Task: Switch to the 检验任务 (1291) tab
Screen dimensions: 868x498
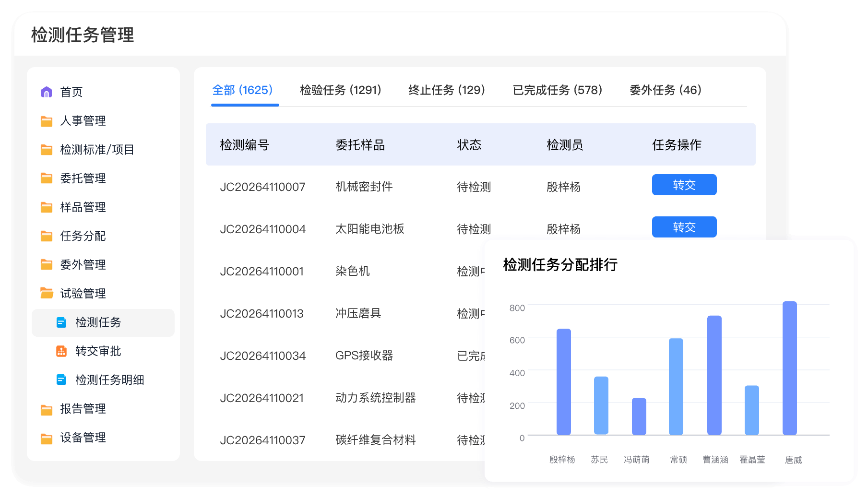Action: 340,90
